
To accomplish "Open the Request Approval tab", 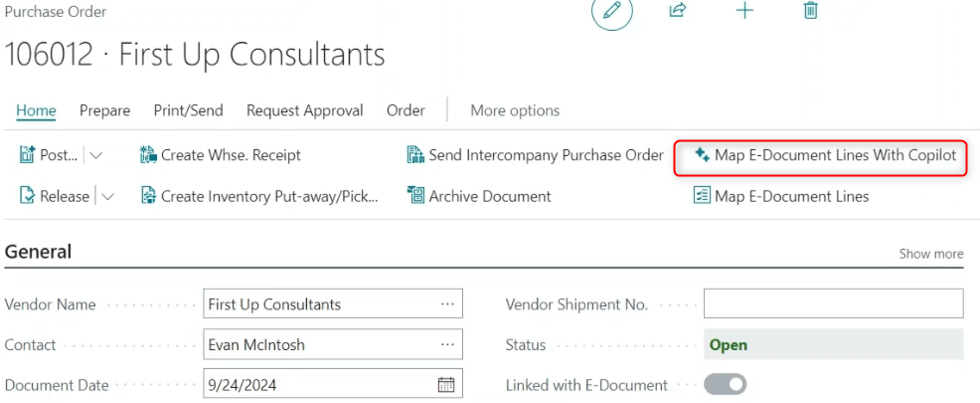I will click(304, 110).
